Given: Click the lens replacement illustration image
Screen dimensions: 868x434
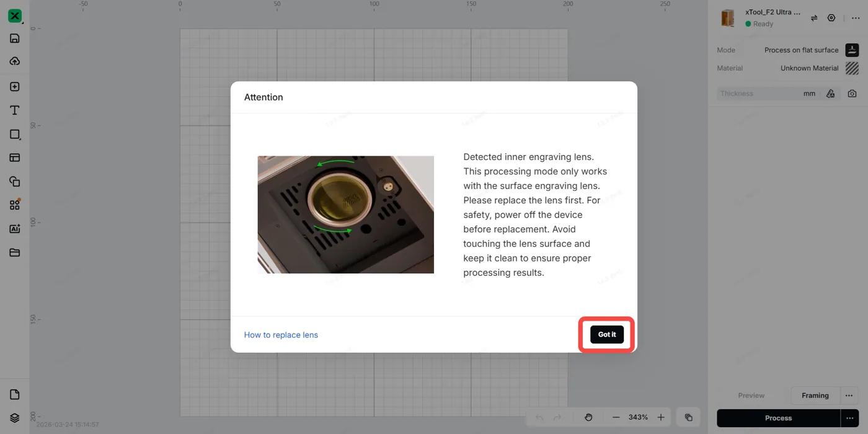Looking at the screenshot, I should (x=346, y=215).
